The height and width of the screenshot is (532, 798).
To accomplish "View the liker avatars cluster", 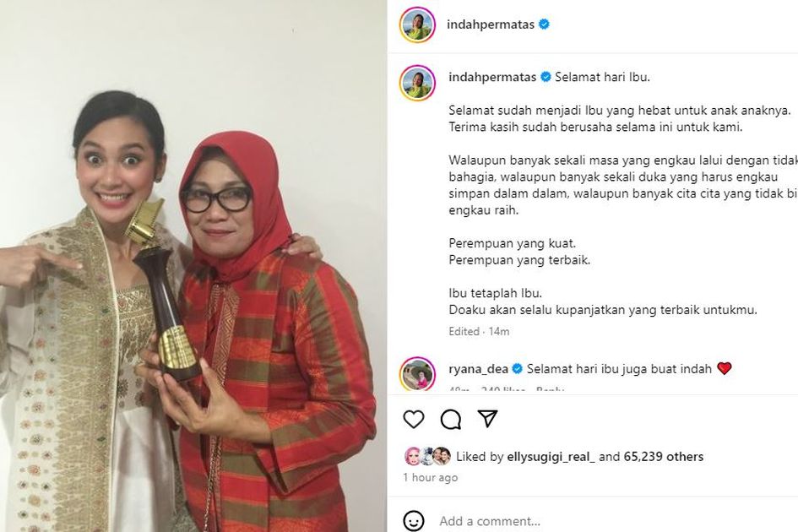I will point(427,456).
